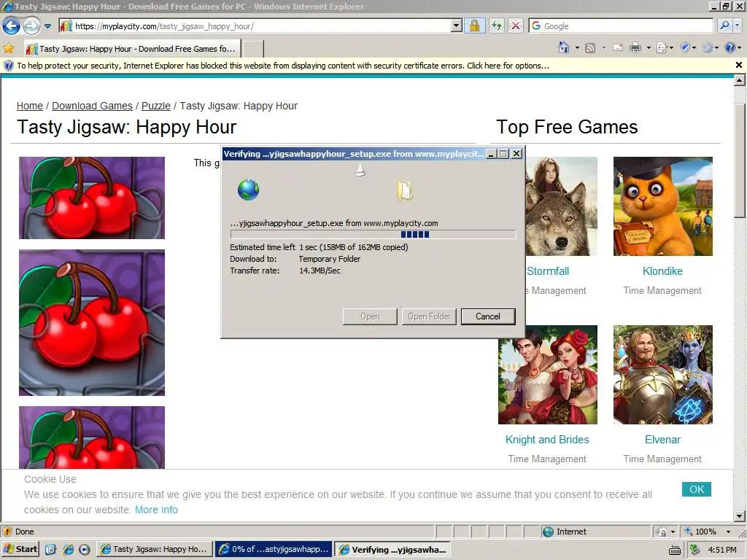Screen dimensions: 747x560
Task: Go to Home page icon
Action: pos(564,47)
